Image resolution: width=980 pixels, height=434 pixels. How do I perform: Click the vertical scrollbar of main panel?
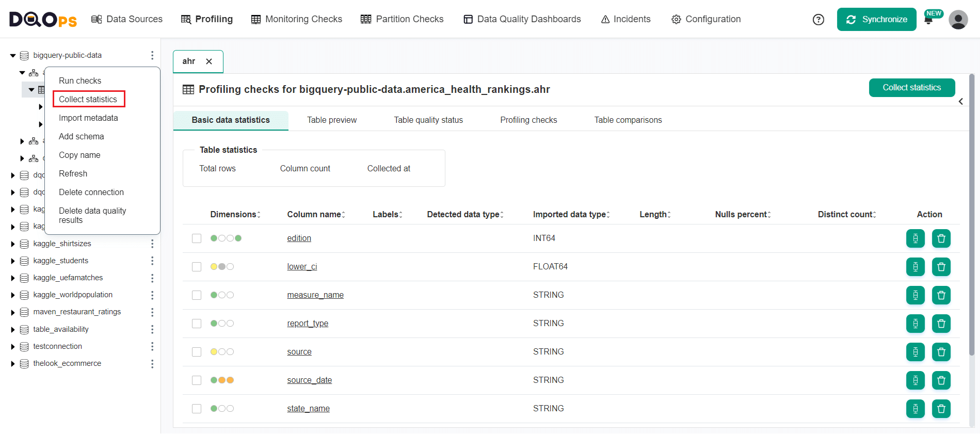pyautogui.click(x=972, y=214)
